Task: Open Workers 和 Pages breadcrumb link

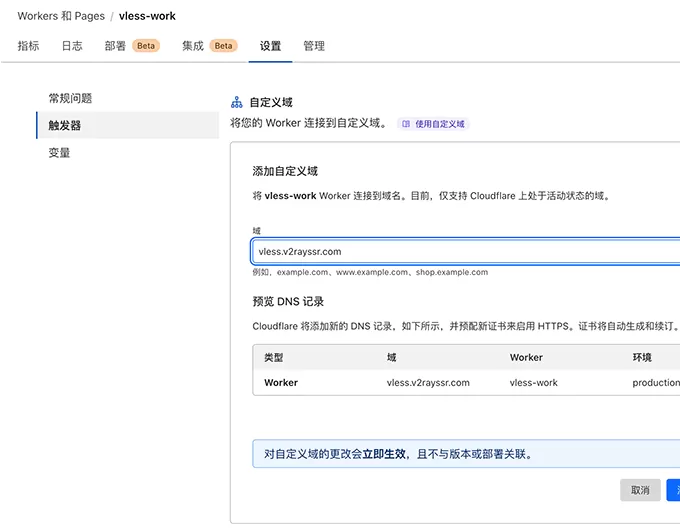Action: click(61, 16)
